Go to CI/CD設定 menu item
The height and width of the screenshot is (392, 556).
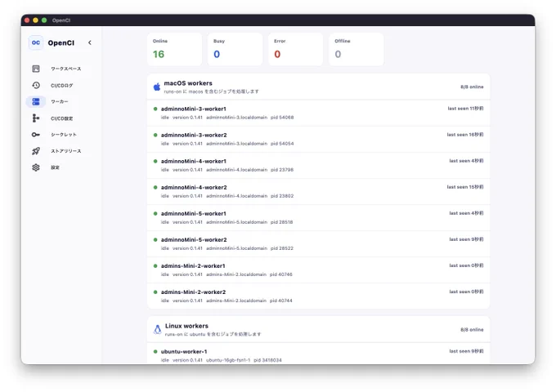pos(61,118)
